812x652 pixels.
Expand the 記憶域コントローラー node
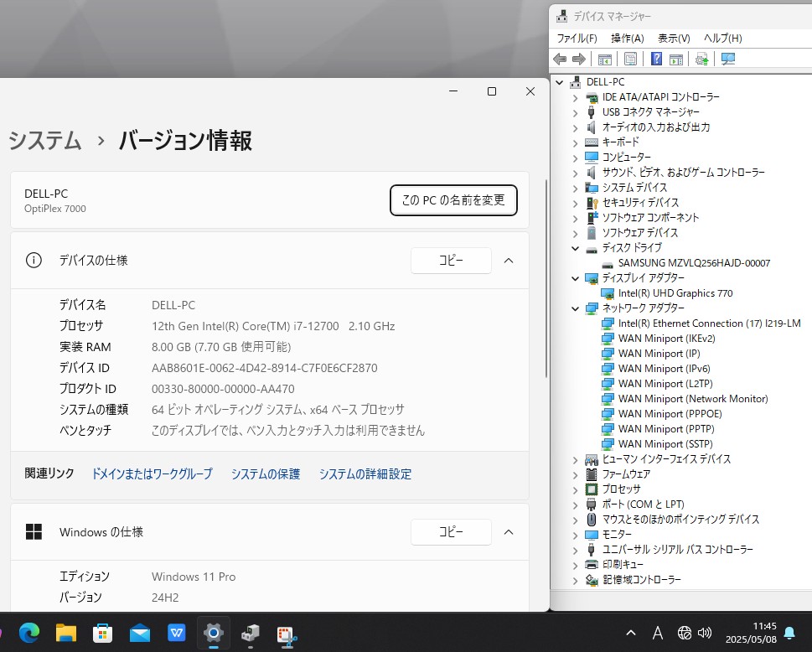(x=576, y=581)
